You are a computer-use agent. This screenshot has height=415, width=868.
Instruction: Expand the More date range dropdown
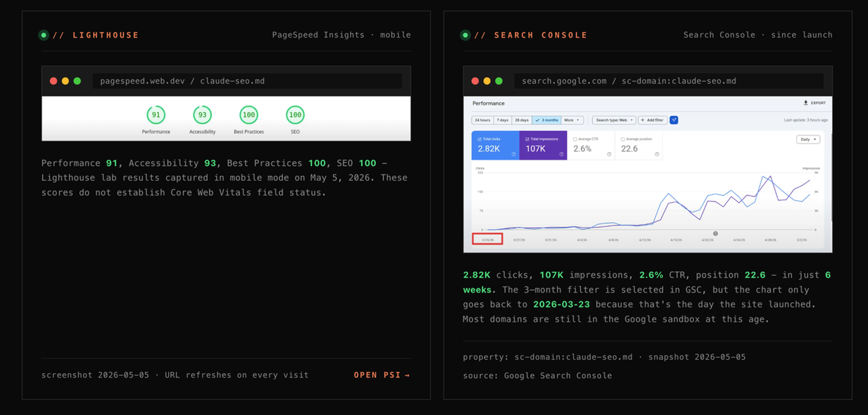coord(572,120)
